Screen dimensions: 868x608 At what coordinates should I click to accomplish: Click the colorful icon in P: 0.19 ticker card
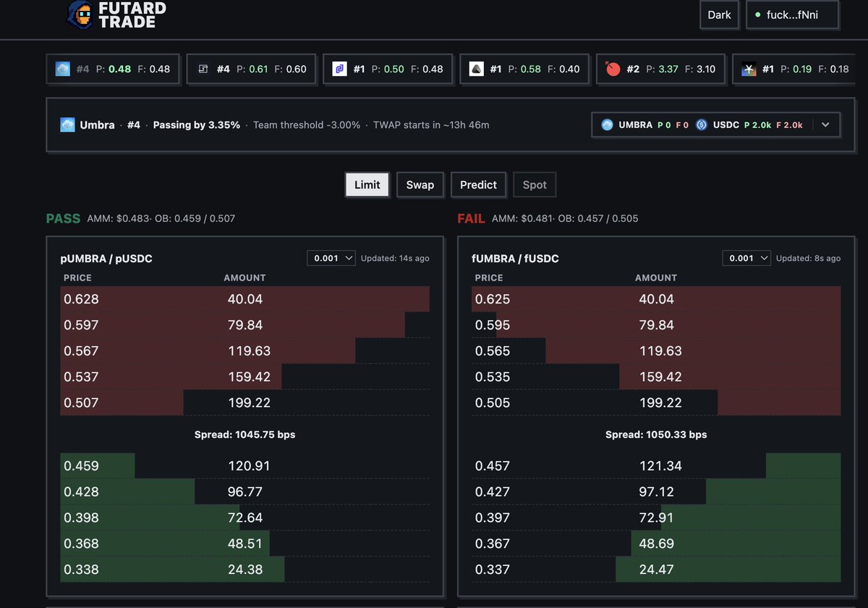749,69
